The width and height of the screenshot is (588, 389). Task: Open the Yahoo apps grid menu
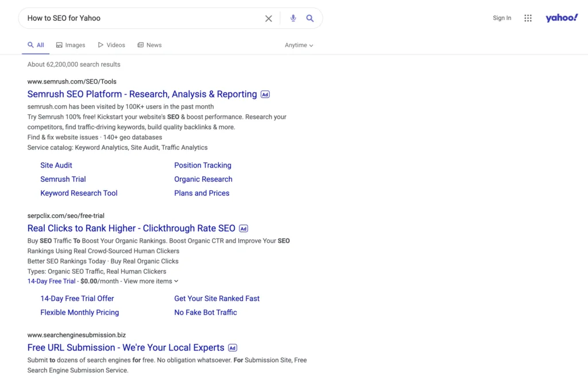pyautogui.click(x=528, y=18)
